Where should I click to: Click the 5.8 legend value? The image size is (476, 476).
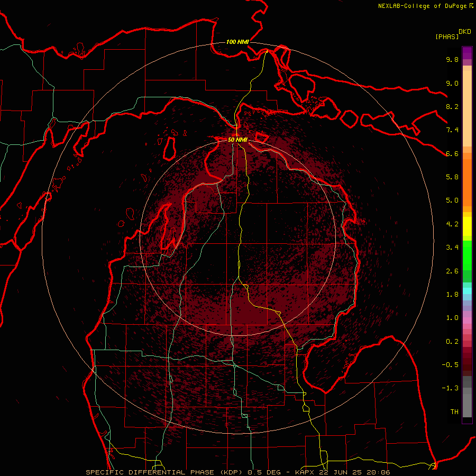coord(452,177)
